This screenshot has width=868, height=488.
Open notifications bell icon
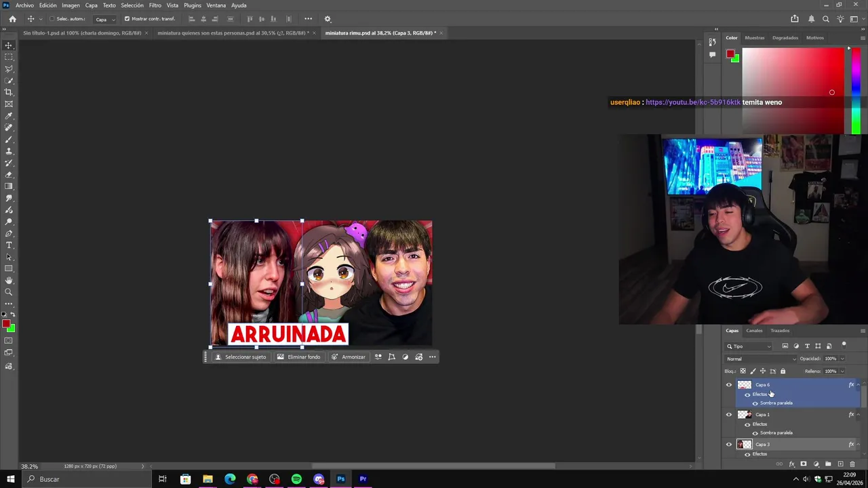pos(811,19)
